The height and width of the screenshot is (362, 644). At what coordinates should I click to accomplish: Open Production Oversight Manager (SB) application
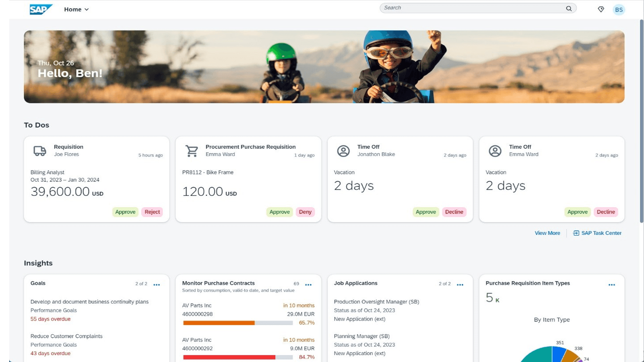[x=376, y=302]
